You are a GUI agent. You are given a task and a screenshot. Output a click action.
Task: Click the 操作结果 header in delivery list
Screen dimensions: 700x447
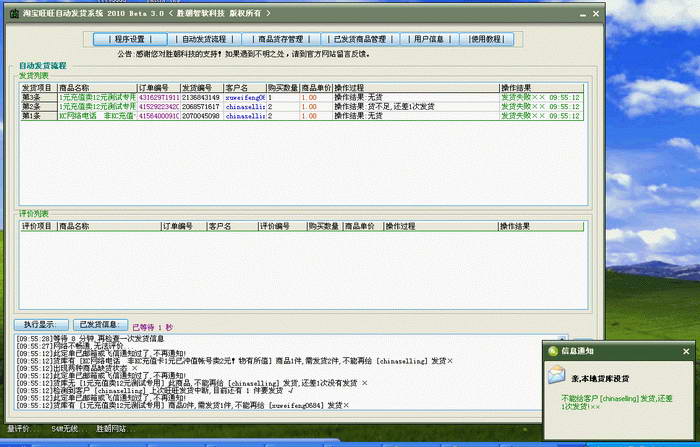click(x=541, y=88)
